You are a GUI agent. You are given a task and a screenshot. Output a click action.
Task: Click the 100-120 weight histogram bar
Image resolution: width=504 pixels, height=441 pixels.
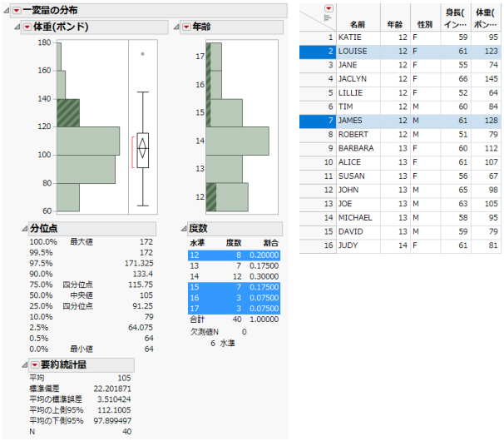pyautogui.click(x=88, y=141)
